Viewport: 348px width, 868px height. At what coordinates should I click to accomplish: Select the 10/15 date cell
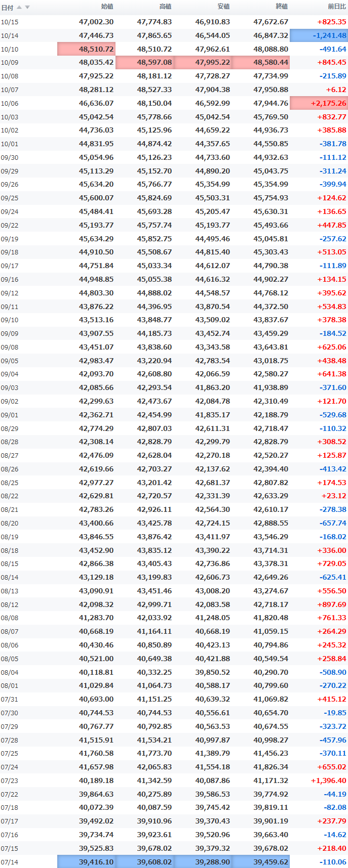[10, 22]
